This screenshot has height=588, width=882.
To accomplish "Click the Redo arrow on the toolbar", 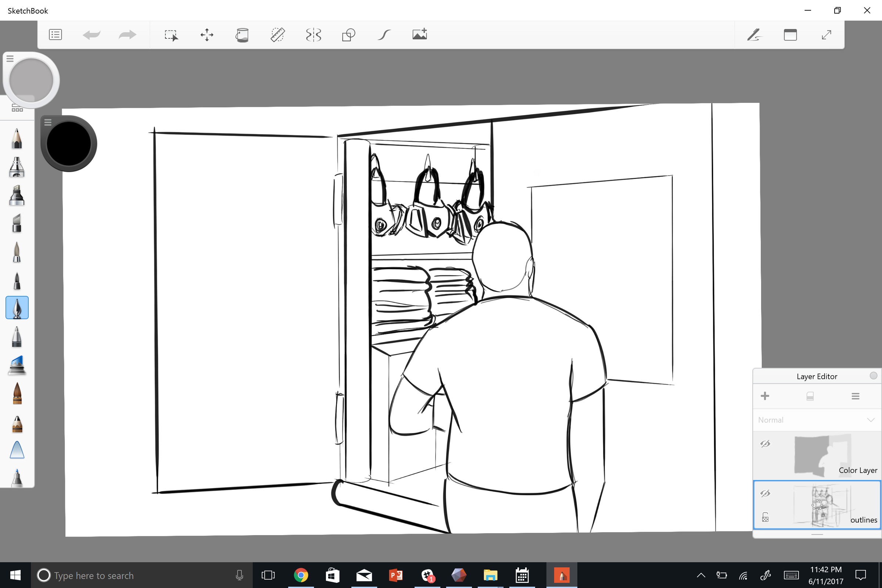I will 127,35.
